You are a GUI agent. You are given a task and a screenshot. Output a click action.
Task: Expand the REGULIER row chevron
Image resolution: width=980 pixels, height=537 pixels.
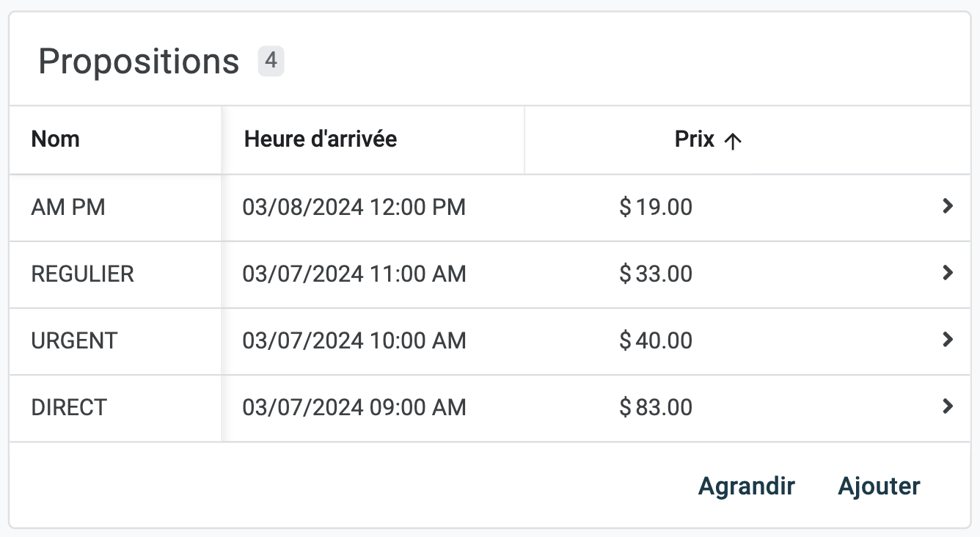pos(948,273)
